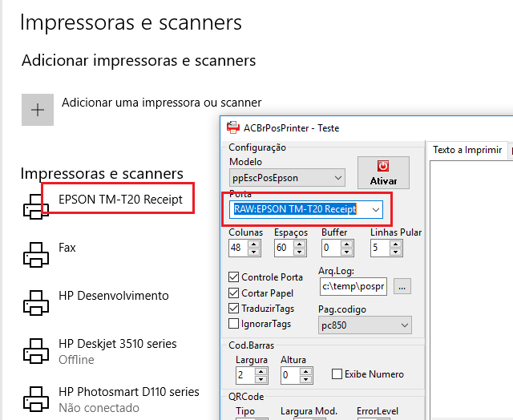Click the Buffer number field showing 0
Viewport: 513px width, 420px height.
331,248
